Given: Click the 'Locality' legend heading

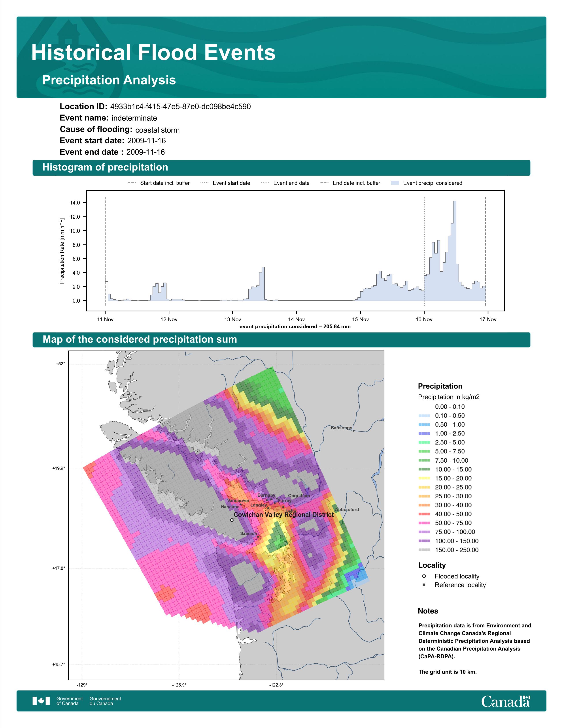Looking at the screenshot, I should pos(432,565).
